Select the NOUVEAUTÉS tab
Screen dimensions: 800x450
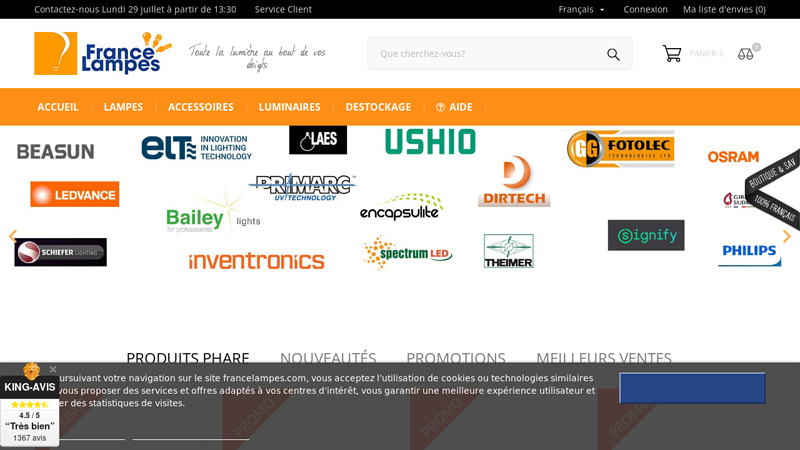pos(328,357)
